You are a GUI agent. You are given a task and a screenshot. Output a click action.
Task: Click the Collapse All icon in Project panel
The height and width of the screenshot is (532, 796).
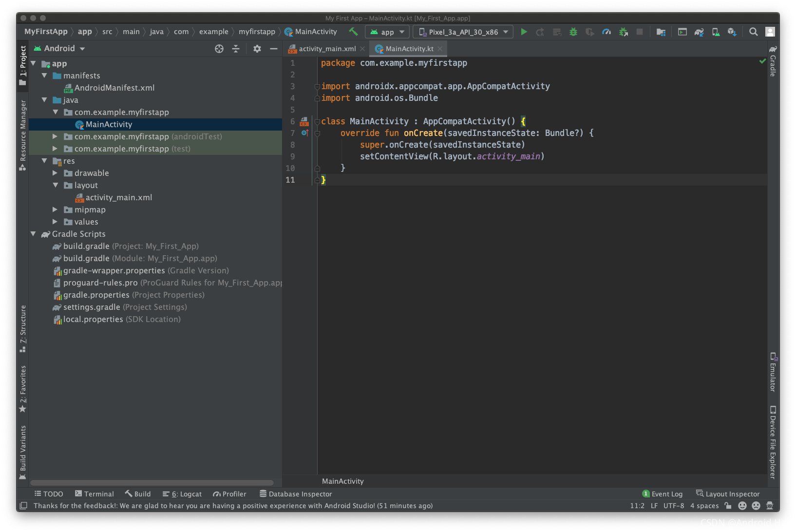click(x=236, y=49)
